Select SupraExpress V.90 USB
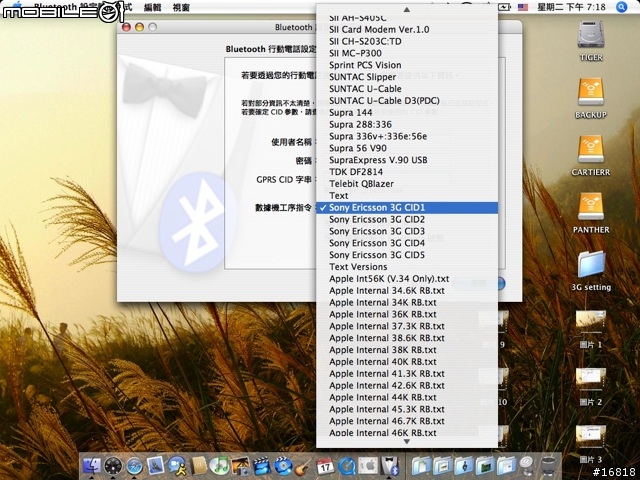 coord(407,160)
